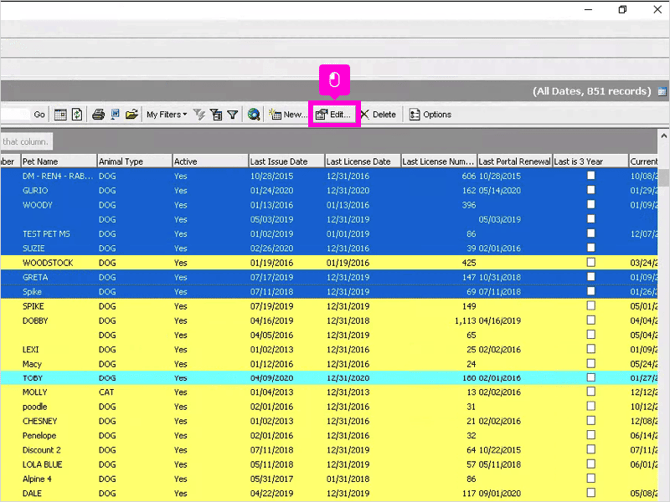Click the 04/09/2020 issue date cell
The image size is (670, 502).
pyautogui.click(x=272, y=378)
